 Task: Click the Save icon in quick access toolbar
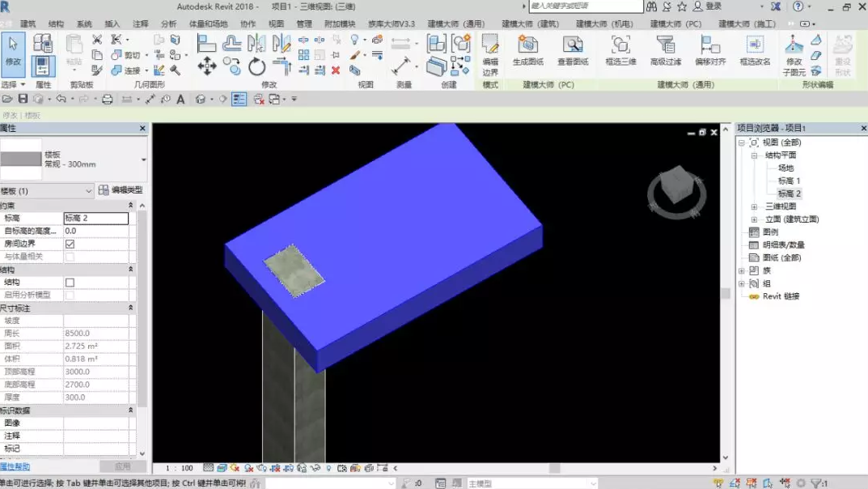click(x=23, y=100)
